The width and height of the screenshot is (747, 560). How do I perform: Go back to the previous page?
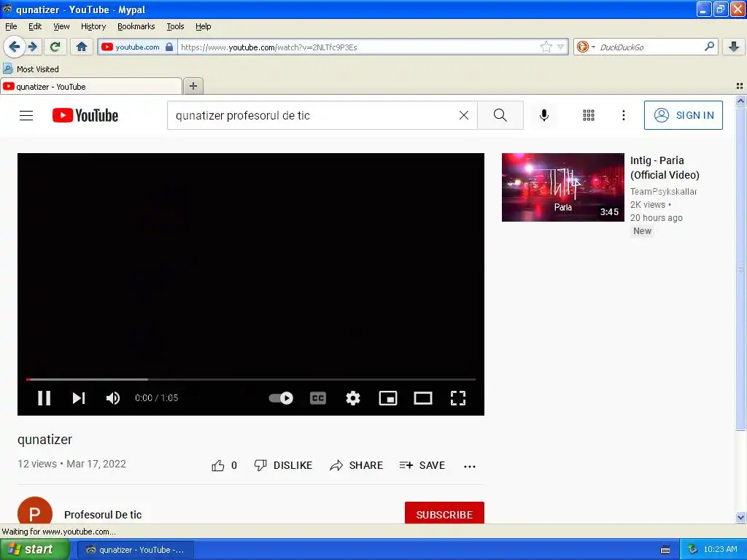pyautogui.click(x=15, y=47)
